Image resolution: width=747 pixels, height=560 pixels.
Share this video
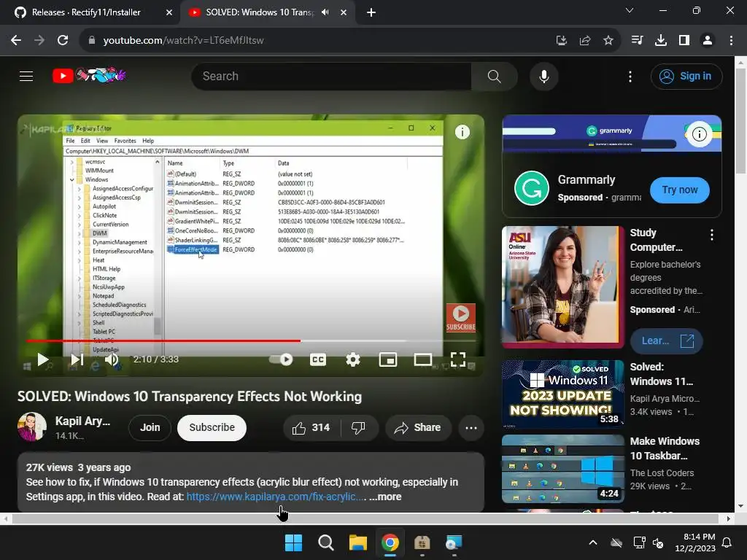pyautogui.click(x=418, y=427)
